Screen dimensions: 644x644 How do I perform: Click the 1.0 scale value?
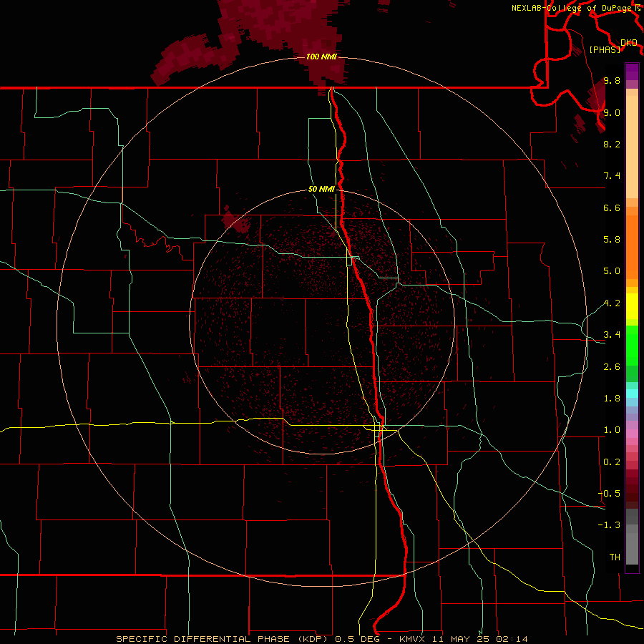click(x=612, y=430)
